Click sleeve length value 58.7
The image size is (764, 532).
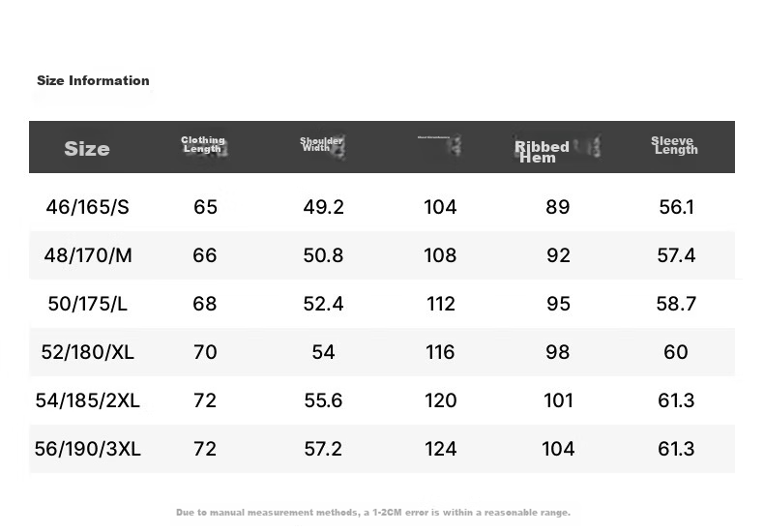pyautogui.click(x=676, y=304)
